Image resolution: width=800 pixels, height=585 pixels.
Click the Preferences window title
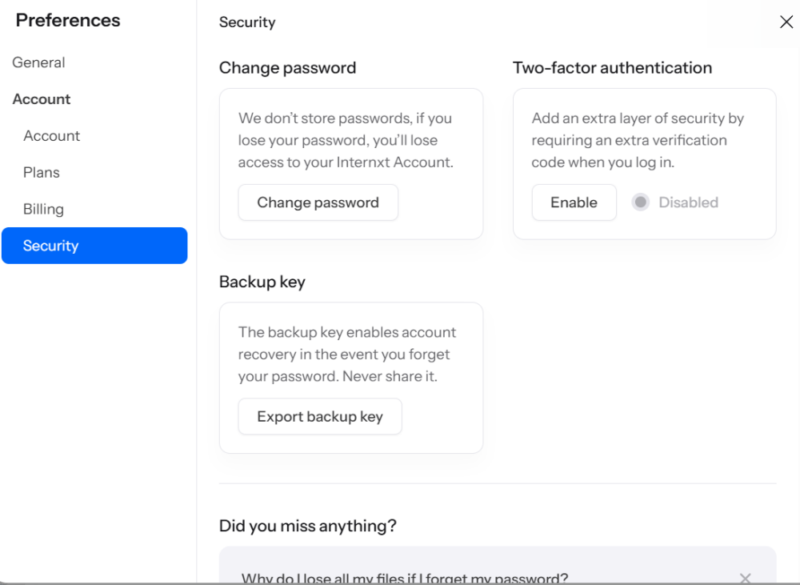[67, 20]
